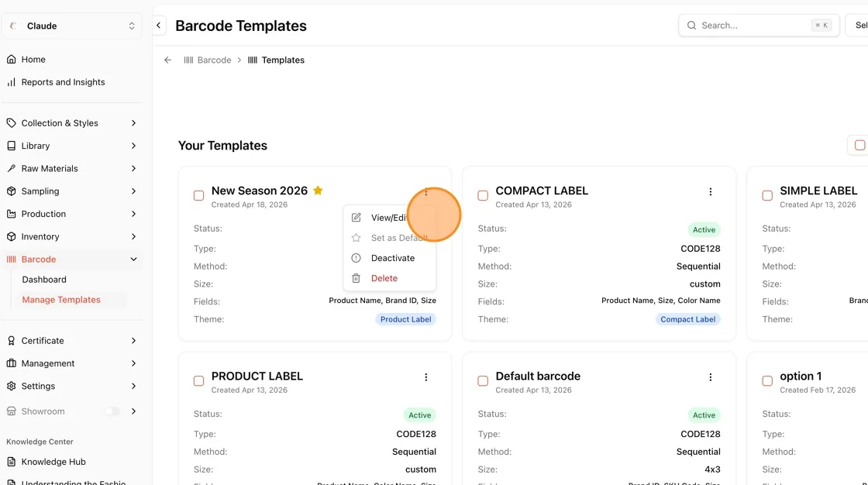The height and width of the screenshot is (485, 868).
Task: Click the Raw Materials icon
Action: point(11,168)
